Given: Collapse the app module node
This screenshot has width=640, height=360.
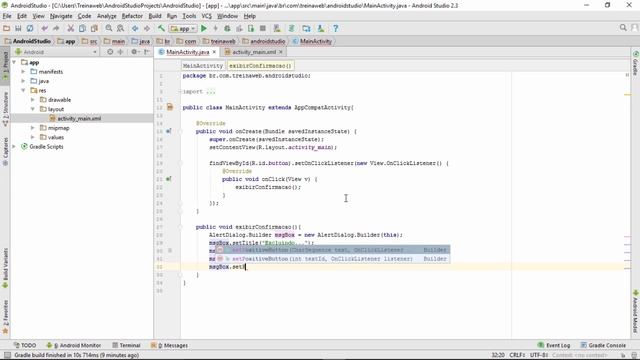Looking at the screenshot, I should tap(14, 62).
